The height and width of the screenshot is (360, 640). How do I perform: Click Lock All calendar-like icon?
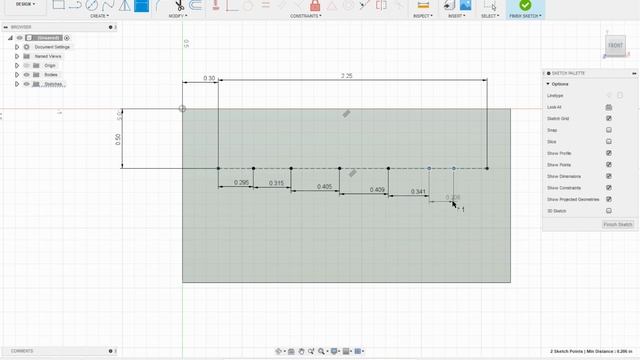pyautogui.click(x=609, y=107)
